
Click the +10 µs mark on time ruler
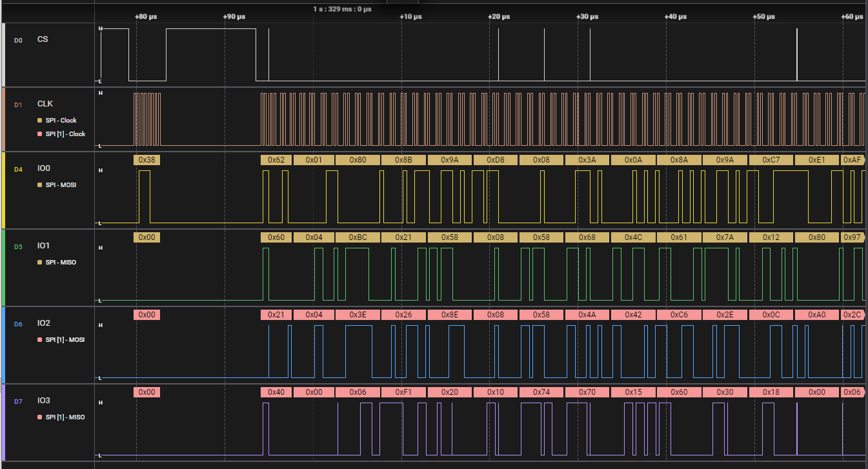pyautogui.click(x=410, y=17)
